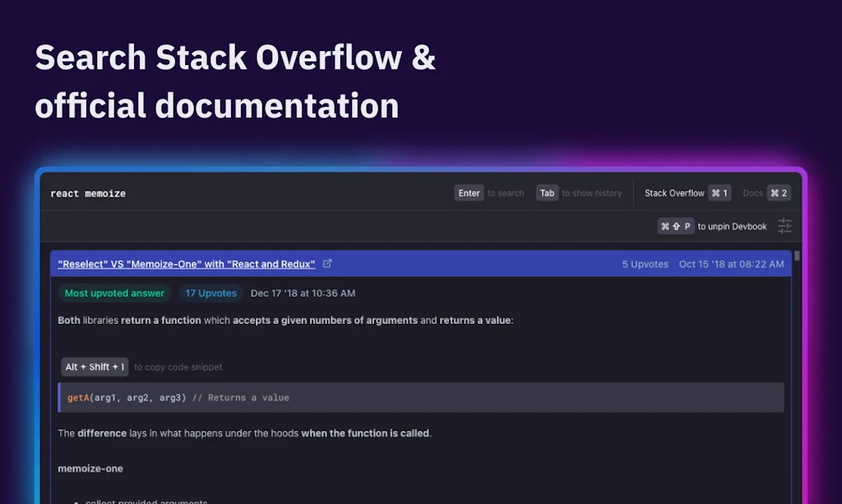Viewport: 842px width, 504px height.
Task: Click the "Most upvoted answer" badge
Action: (114, 293)
